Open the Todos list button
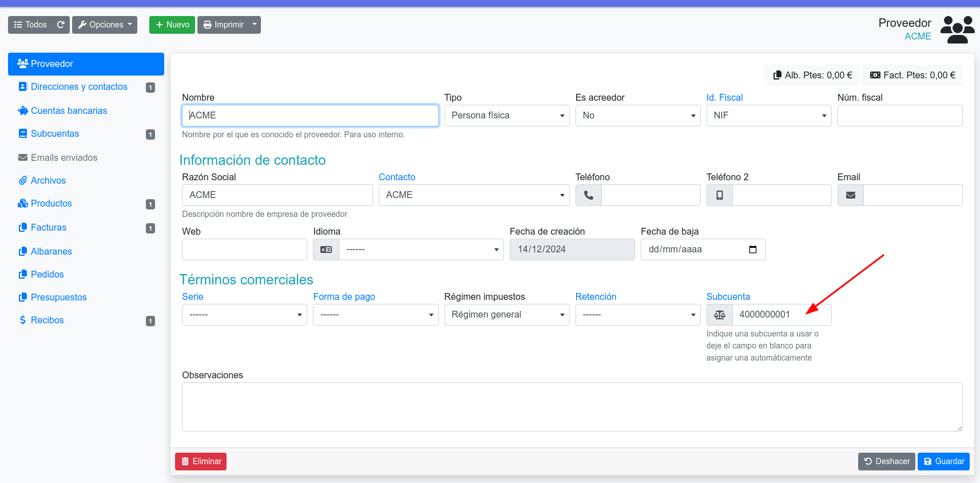The height and width of the screenshot is (483, 980). 30,25
